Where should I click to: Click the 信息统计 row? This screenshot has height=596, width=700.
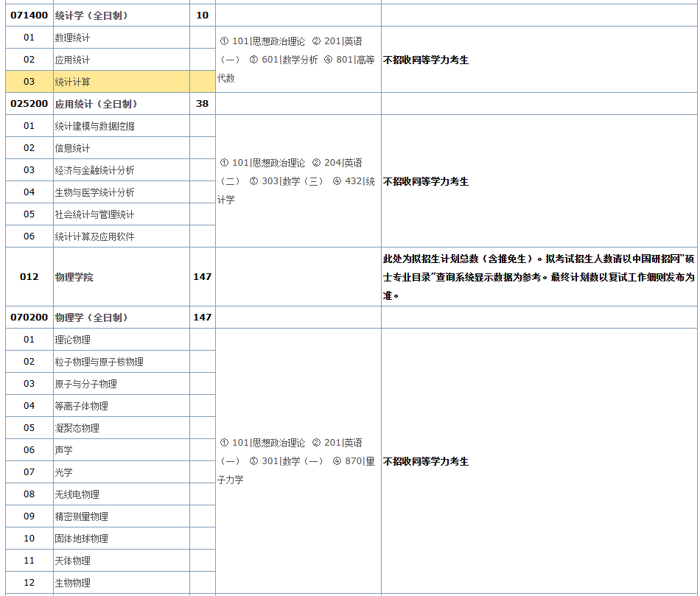point(72,148)
